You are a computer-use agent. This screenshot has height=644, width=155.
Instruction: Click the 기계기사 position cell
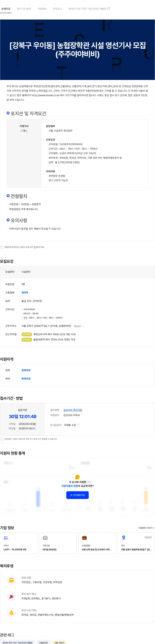pos(24,153)
